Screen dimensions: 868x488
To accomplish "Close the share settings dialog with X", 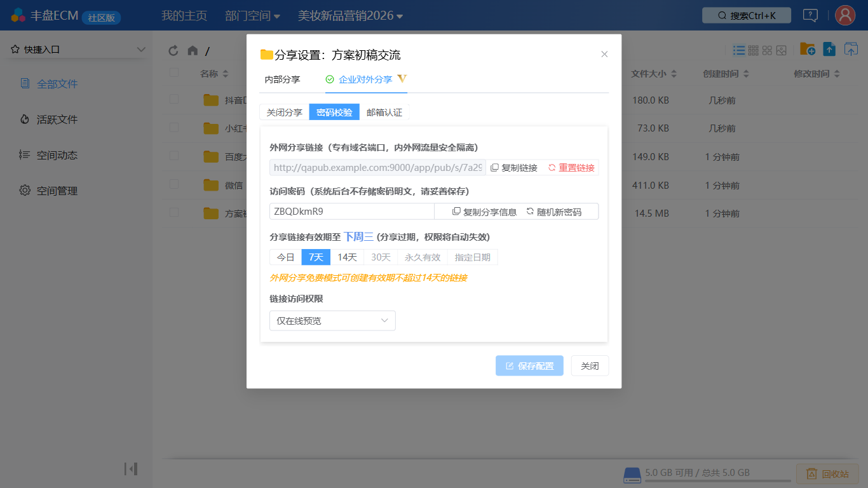I will 604,54.
